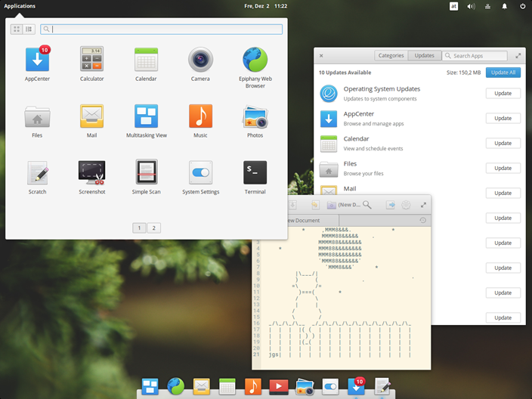Click '10 Updates Available' text in AppCenter
The width and height of the screenshot is (532, 399).
pyautogui.click(x=345, y=73)
